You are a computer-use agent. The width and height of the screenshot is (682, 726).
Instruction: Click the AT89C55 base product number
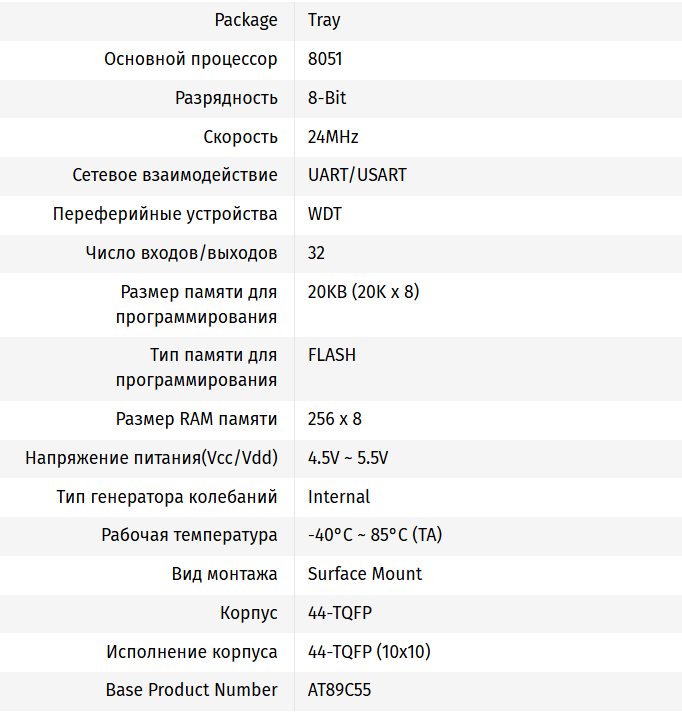point(340,690)
